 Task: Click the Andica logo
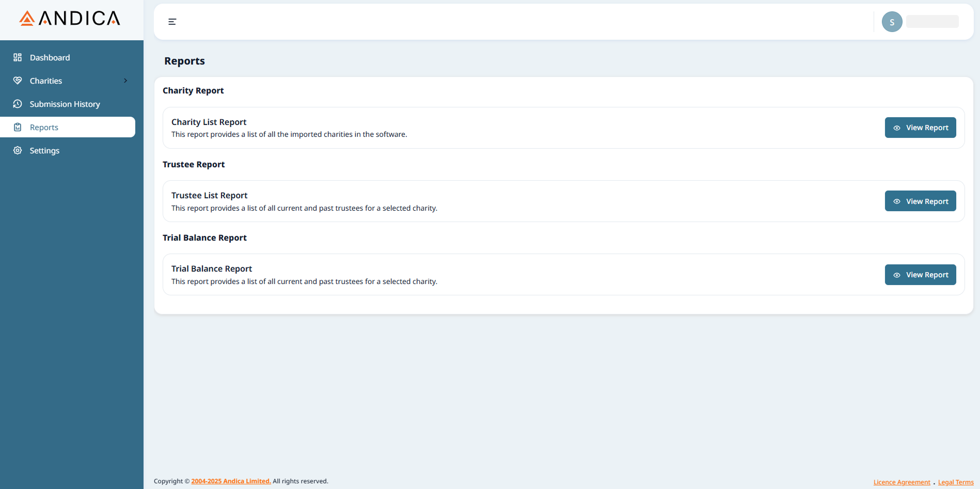coord(69,19)
